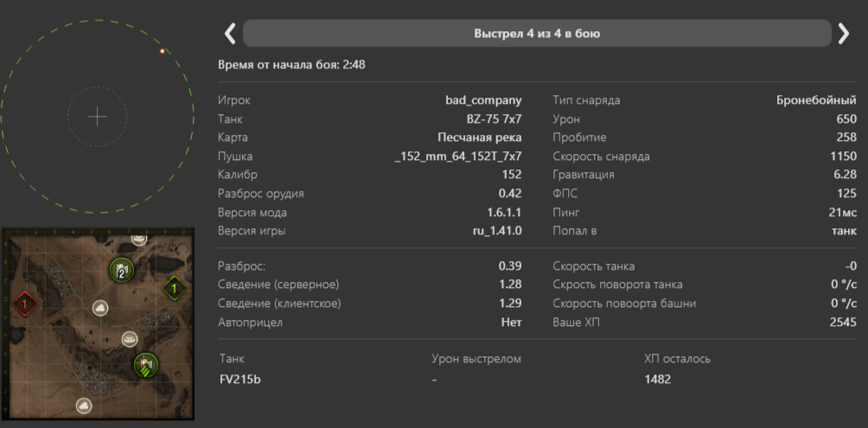The height and width of the screenshot is (428, 868).
Task: Click the player name bad_company
Action: 483,100
